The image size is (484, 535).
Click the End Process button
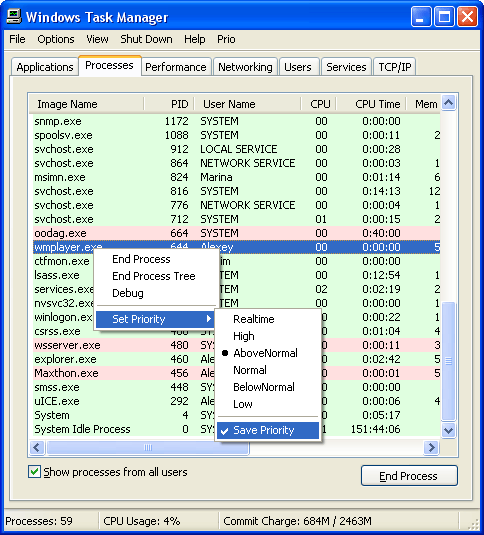click(409, 476)
